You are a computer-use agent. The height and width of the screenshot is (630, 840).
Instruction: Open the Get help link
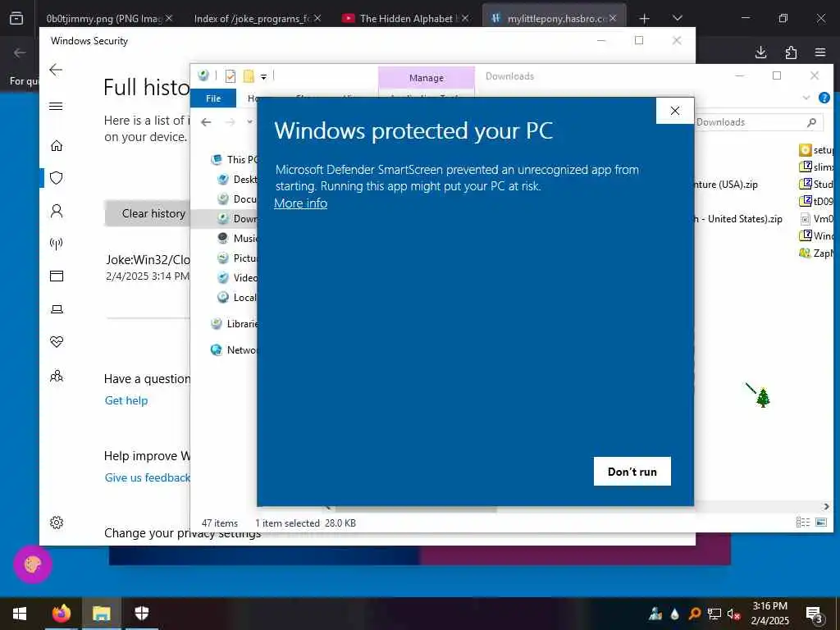126,400
